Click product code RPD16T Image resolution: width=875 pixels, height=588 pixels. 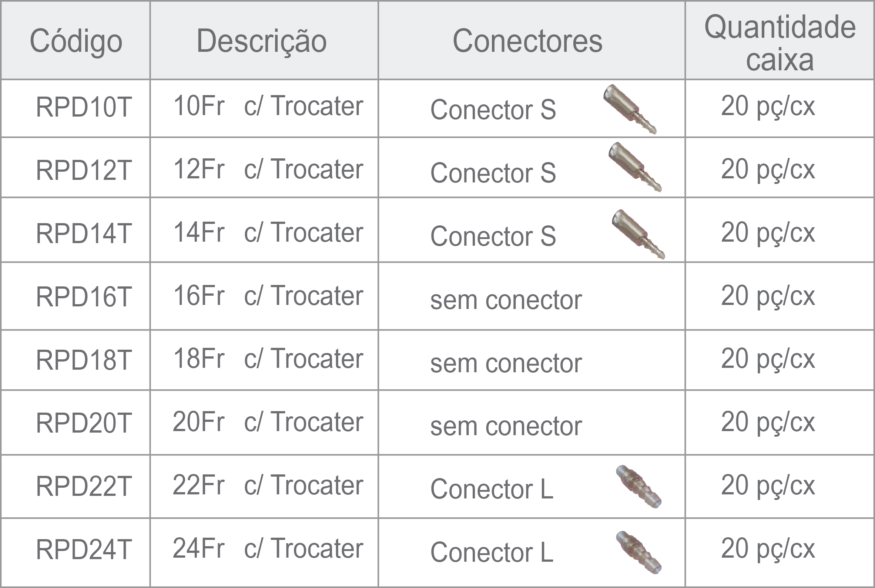pyautogui.click(x=84, y=297)
